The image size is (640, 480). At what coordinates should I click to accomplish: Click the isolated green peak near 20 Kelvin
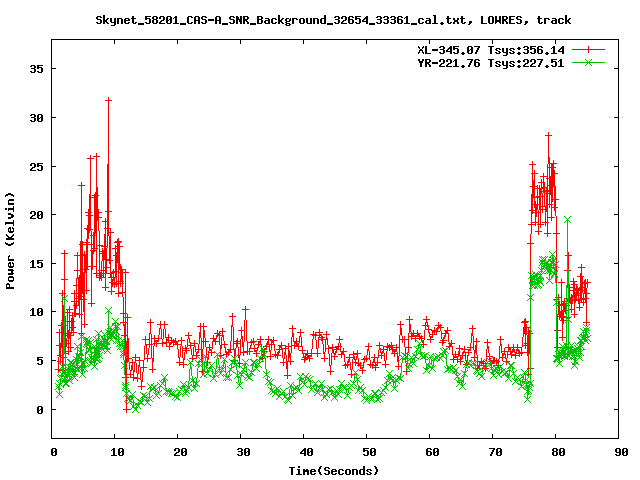pos(567,219)
